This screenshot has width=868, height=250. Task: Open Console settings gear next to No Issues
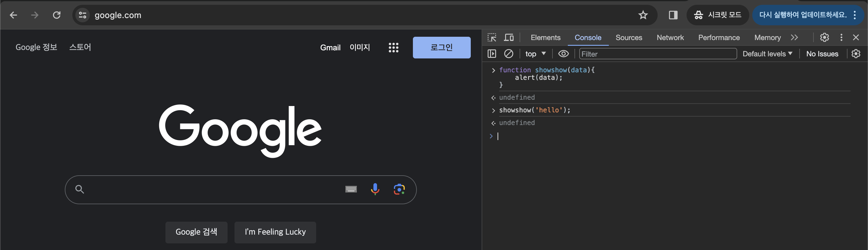point(856,54)
